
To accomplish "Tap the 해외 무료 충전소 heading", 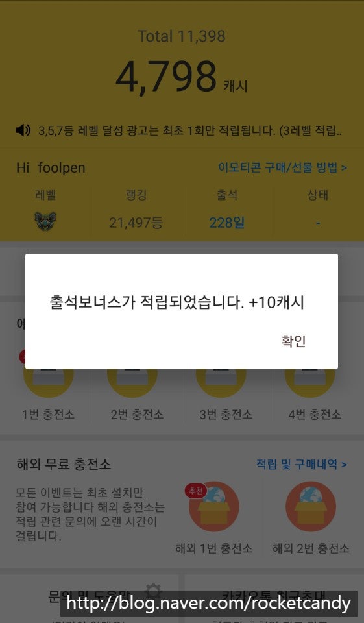I will click(x=64, y=464).
